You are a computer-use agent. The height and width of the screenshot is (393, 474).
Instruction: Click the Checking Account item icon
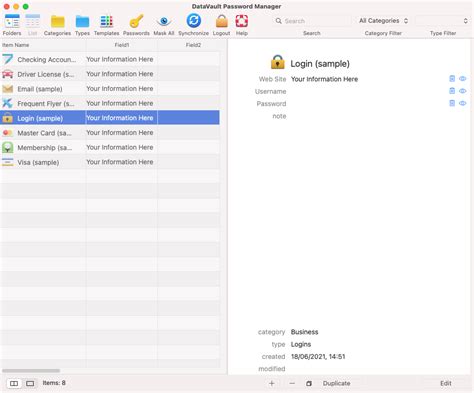(8, 59)
